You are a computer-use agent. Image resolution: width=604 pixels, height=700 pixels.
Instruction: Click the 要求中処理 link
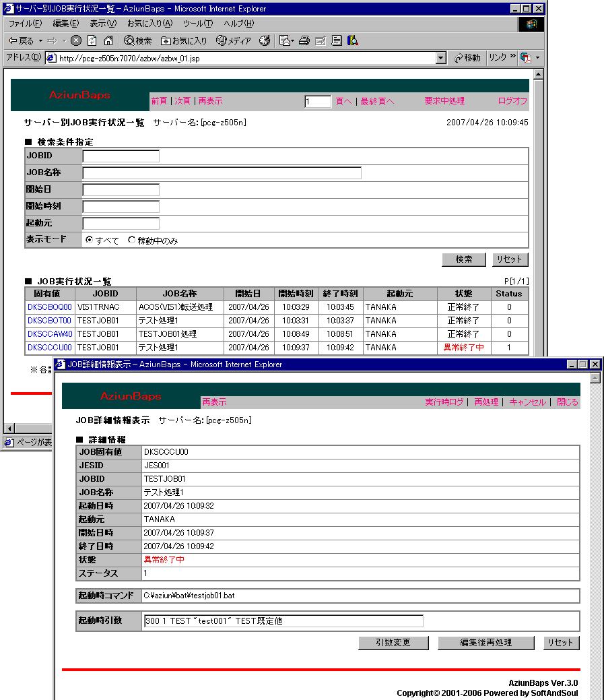pyautogui.click(x=444, y=101)
